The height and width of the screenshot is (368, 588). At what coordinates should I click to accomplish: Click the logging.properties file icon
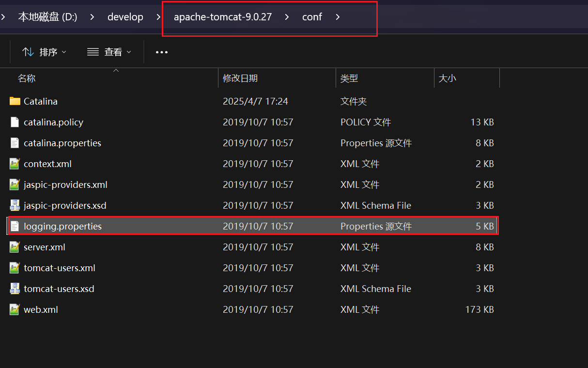click(x=15, y=226)
